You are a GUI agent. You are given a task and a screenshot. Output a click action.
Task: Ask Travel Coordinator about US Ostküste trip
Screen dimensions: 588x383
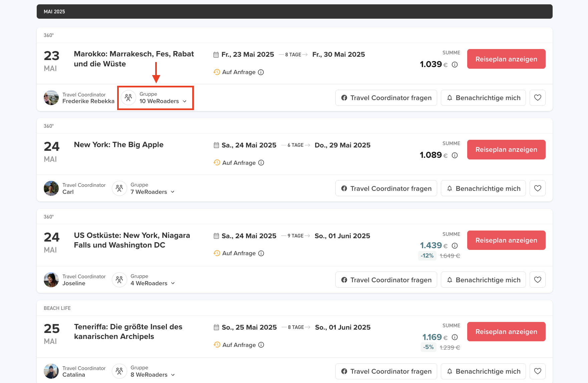pos(386,280)
